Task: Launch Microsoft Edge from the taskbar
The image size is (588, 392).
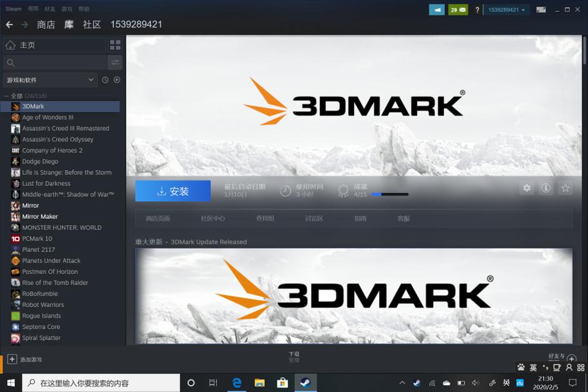Action: click(x=236, y=383)
